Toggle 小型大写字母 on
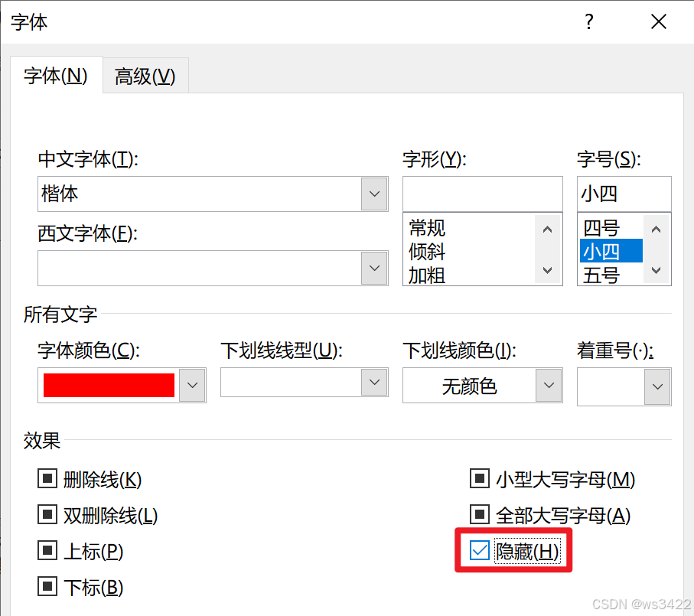Image resolution: width=694 pixels, height=616 pixels. [x=479, y=477]
